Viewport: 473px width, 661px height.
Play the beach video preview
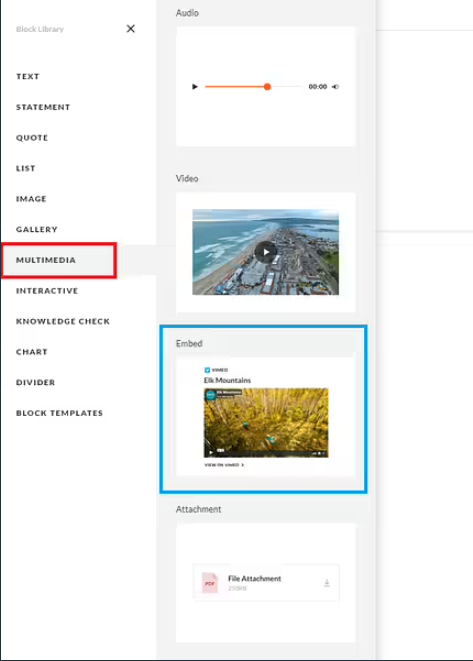(x=266, y=252)
